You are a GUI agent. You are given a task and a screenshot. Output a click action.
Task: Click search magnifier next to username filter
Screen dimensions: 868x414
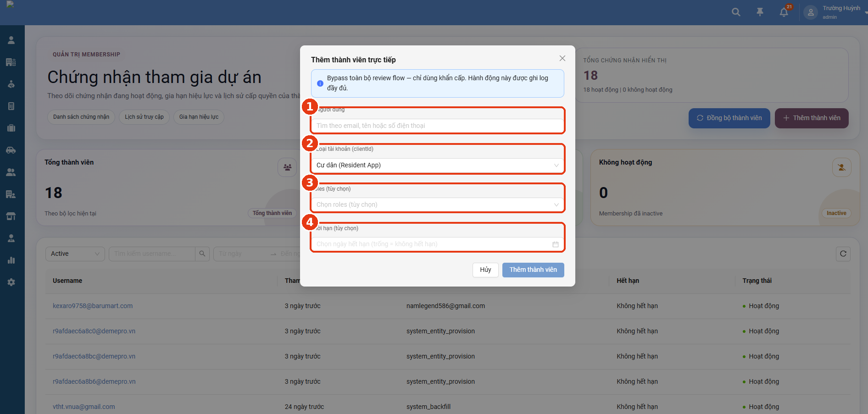click(x=202, y=254)
